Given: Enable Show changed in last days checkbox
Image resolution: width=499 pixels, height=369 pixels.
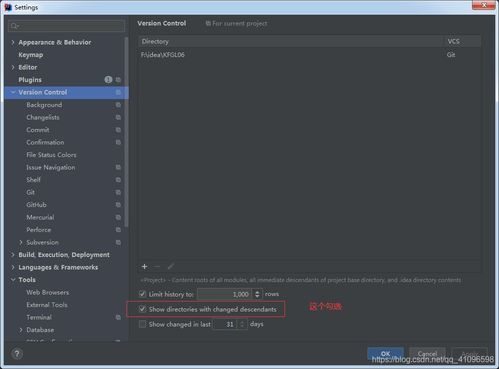Looking at the screenshot, I should click(142, 324).
